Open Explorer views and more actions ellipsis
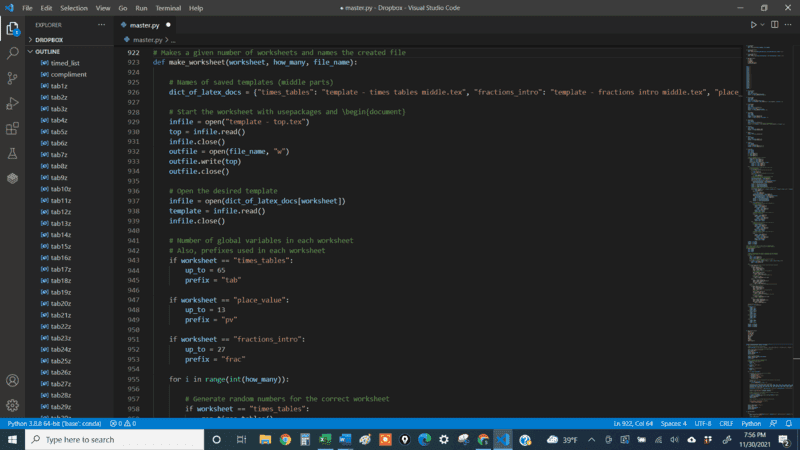The height and width of the screenshot is (450, 800). (101, 24)
